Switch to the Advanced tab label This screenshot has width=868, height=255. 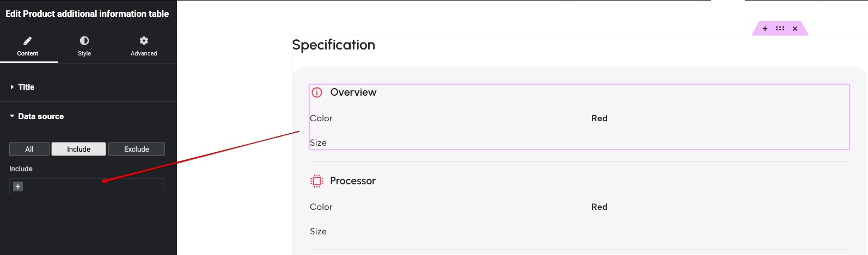(144, 53)
